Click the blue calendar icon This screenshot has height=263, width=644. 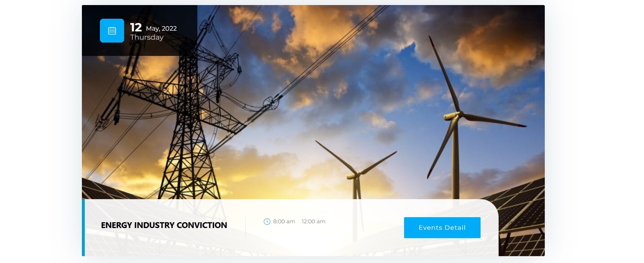pos(112,31)
